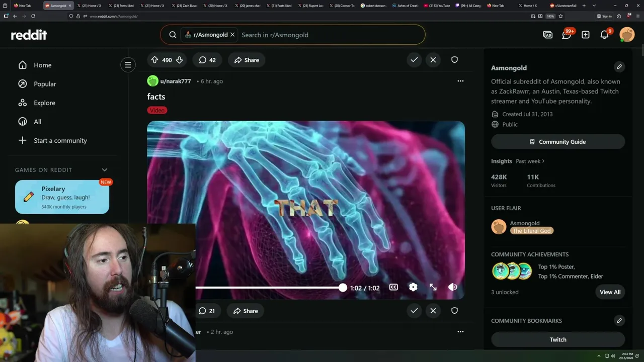
Task: Open video settings gear
Action: 413,287
